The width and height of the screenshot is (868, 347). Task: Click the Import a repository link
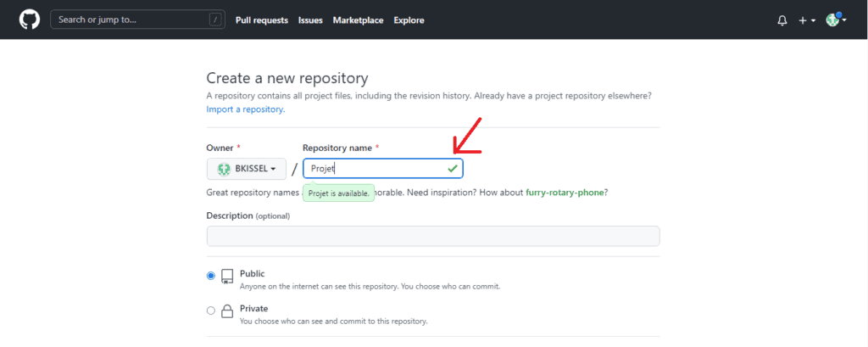coord(246,109)
